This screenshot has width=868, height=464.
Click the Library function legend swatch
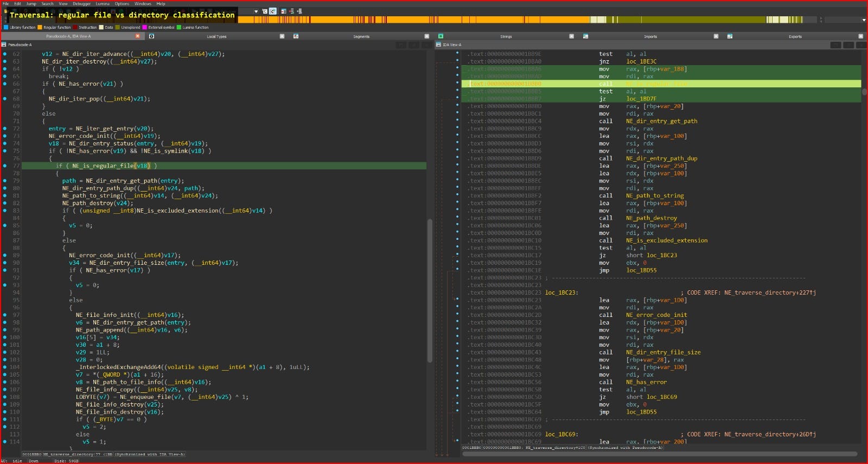[x=6, y=27]
